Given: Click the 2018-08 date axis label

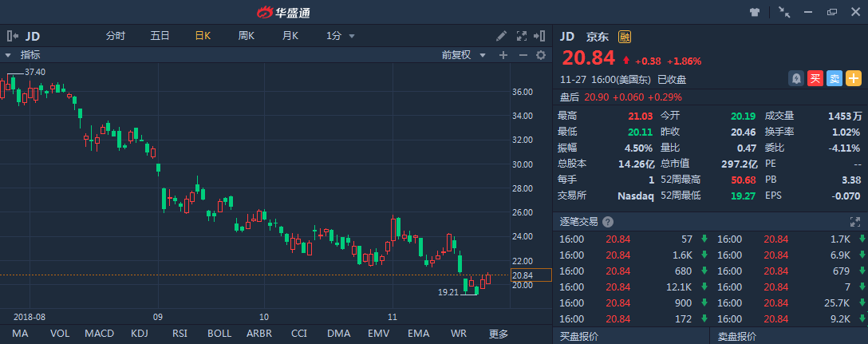Looking at the screenshot, I should [30, 317].
